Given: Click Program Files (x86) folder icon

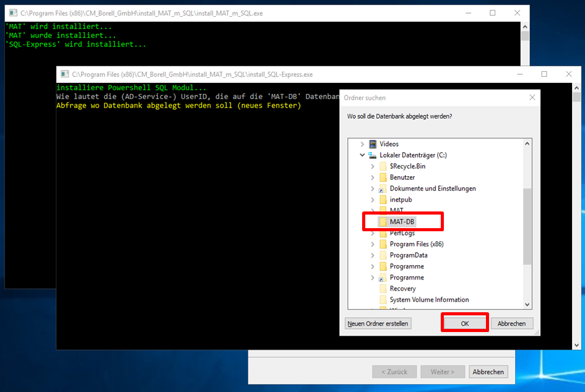Looking at the screenshot, I should (383, 244).
